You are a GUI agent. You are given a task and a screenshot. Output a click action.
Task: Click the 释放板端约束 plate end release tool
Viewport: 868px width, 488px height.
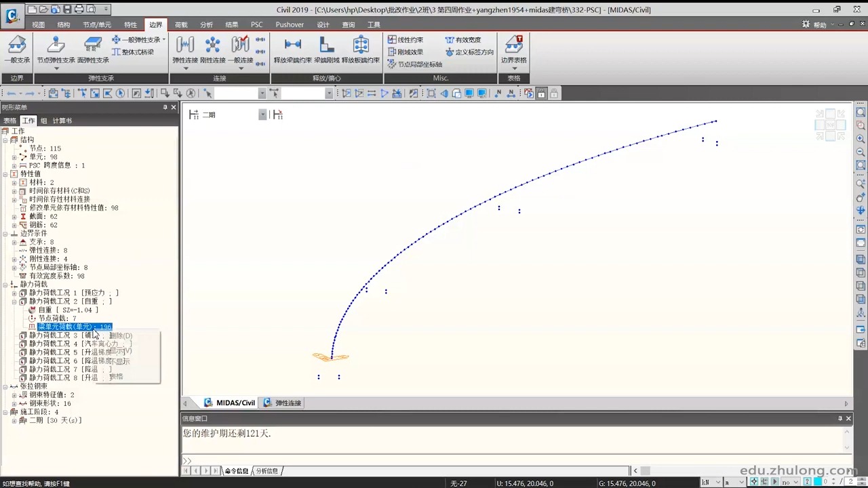(x=361, y=49)
